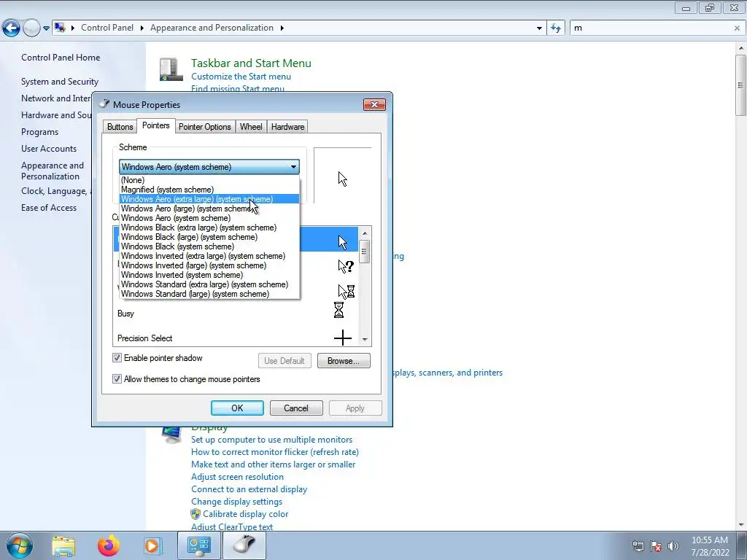Click the Refresh button beside address bar
The width and height of the screenshot is (747, 560).
tap(555, 28)
